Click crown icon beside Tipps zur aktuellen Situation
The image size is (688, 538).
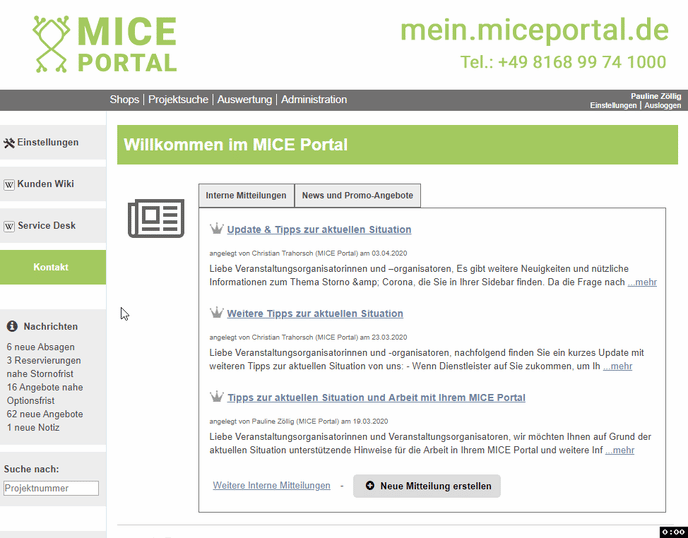click(x=216, y=397)
